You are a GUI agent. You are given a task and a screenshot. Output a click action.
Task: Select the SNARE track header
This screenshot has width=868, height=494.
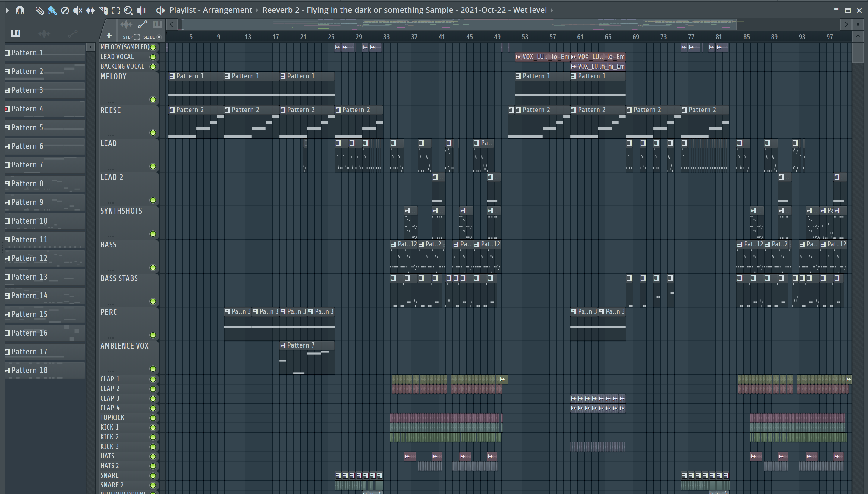129,475
